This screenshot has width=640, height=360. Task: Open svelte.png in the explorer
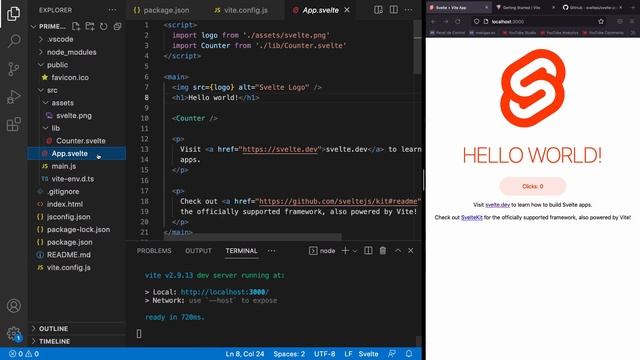pyautogui.click(x=74, y=116)
